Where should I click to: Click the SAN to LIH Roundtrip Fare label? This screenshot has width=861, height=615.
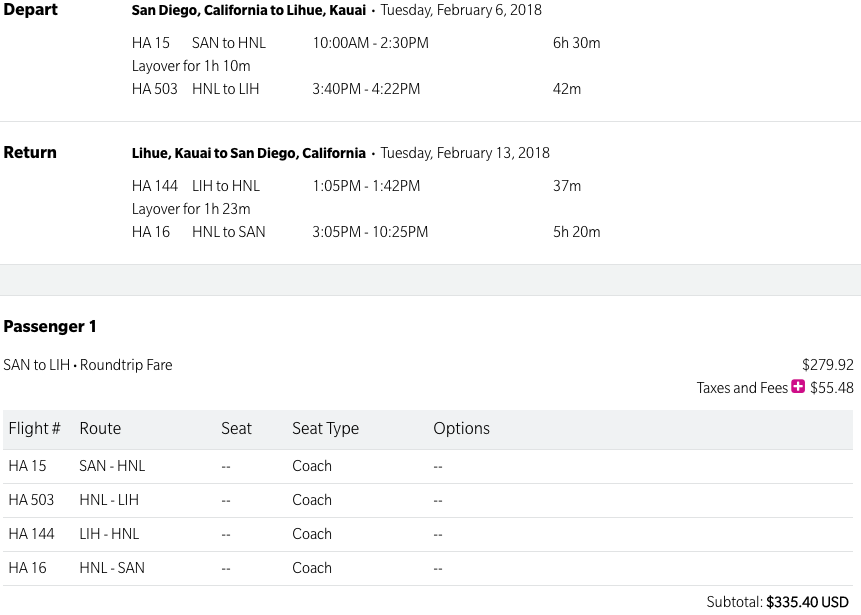click(x=88, y=365)
